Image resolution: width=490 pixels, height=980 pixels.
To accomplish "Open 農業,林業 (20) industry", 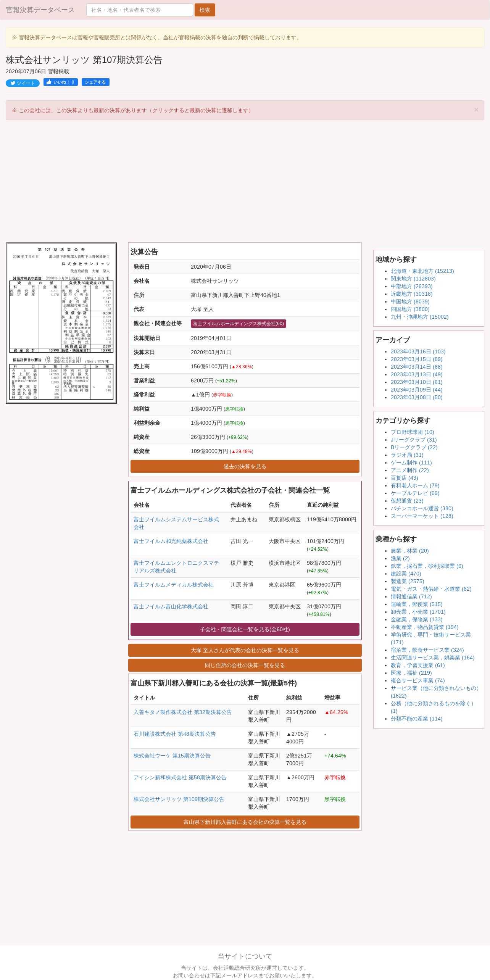I will pyautogui.click(x=409, y=551).
